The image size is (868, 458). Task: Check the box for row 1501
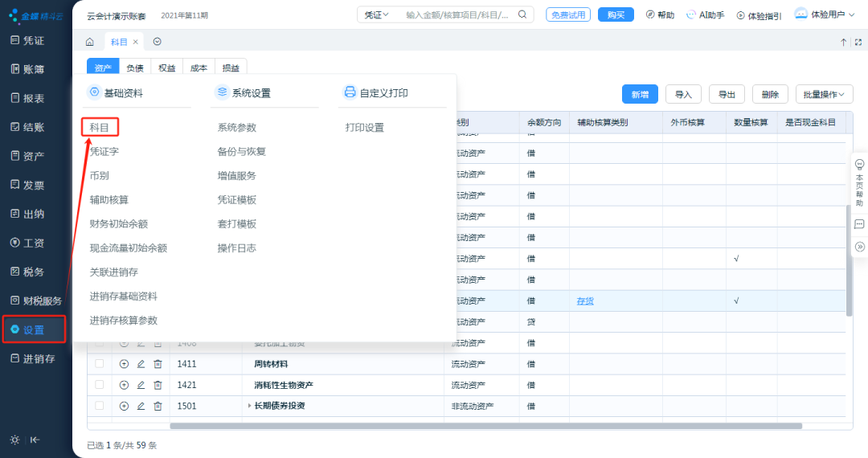99,406
